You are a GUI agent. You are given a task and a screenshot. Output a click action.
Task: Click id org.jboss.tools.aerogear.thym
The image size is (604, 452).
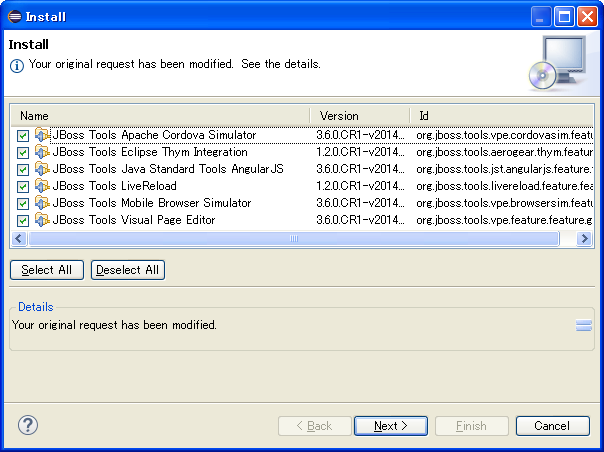point(505,152)
